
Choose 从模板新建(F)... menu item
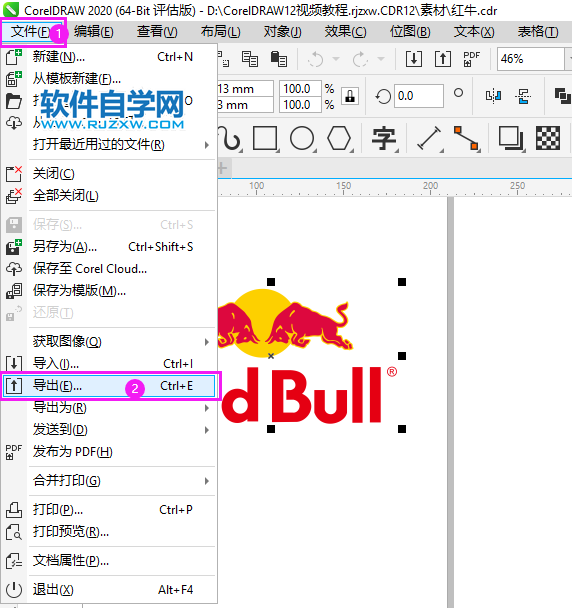pyautogui.click(x=109, y=79)
